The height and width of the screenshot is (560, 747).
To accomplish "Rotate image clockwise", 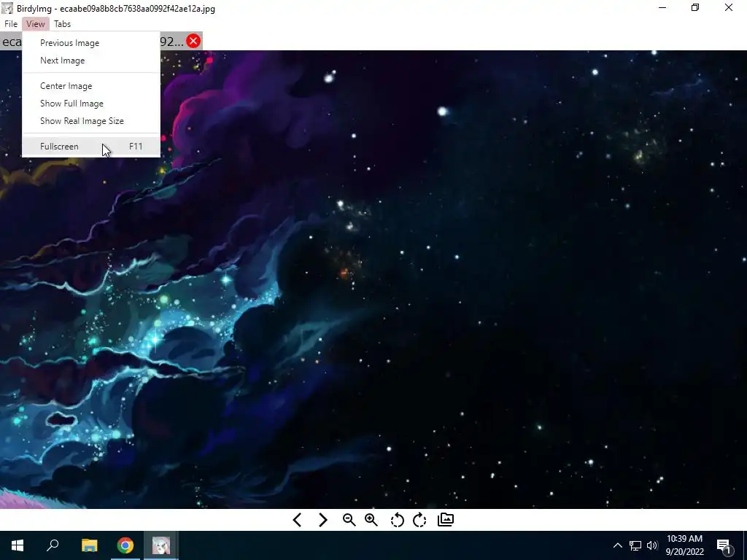I will 419,520.
